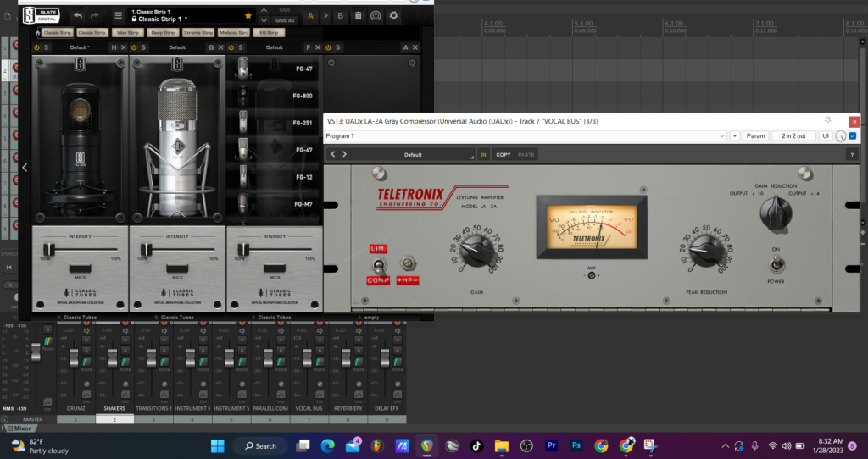This screenshot has height=459, width=868.
Task: Launch Photoshop from taskbar
Action: click(x=576, y=445)
